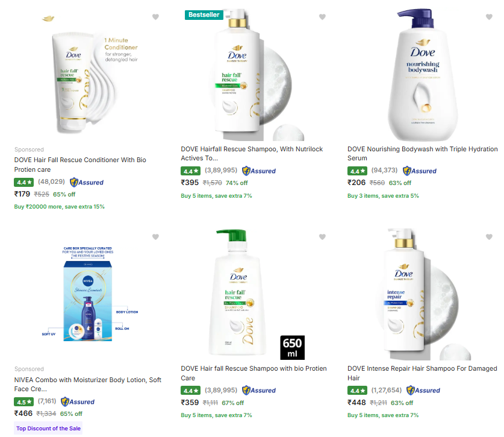
Task: Open DOVE Hair Fall Rescue Conditioner title link
Action: click(x=80, y=165)
